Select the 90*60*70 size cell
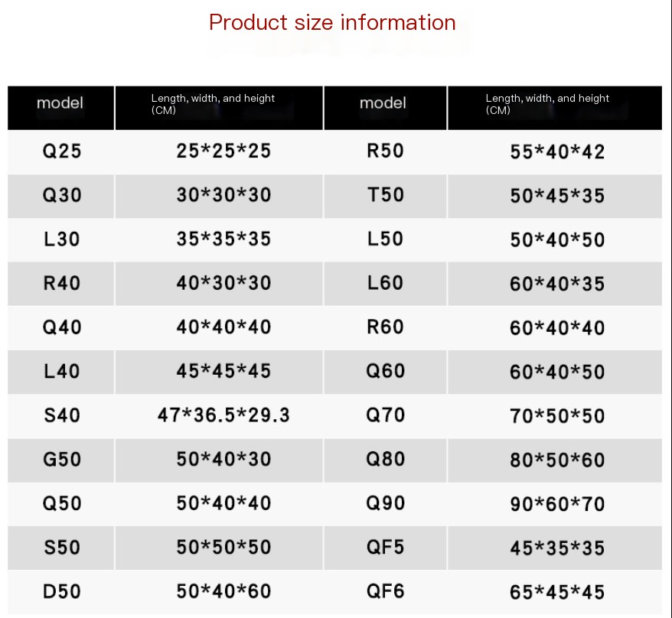 tap(556, 504)
